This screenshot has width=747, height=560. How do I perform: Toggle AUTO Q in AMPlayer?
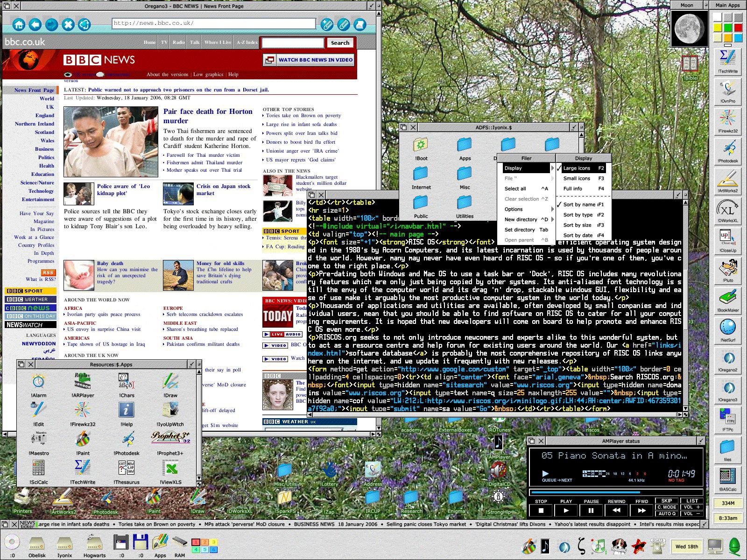click(x=667, y=513)
